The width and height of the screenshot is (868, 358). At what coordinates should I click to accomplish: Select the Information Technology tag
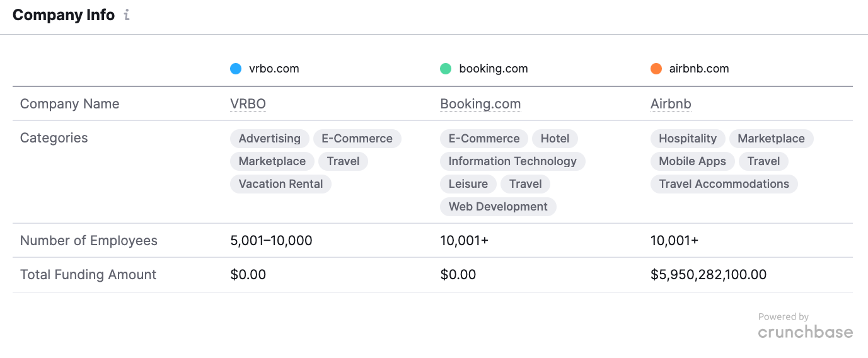click(x=512, y=161)
